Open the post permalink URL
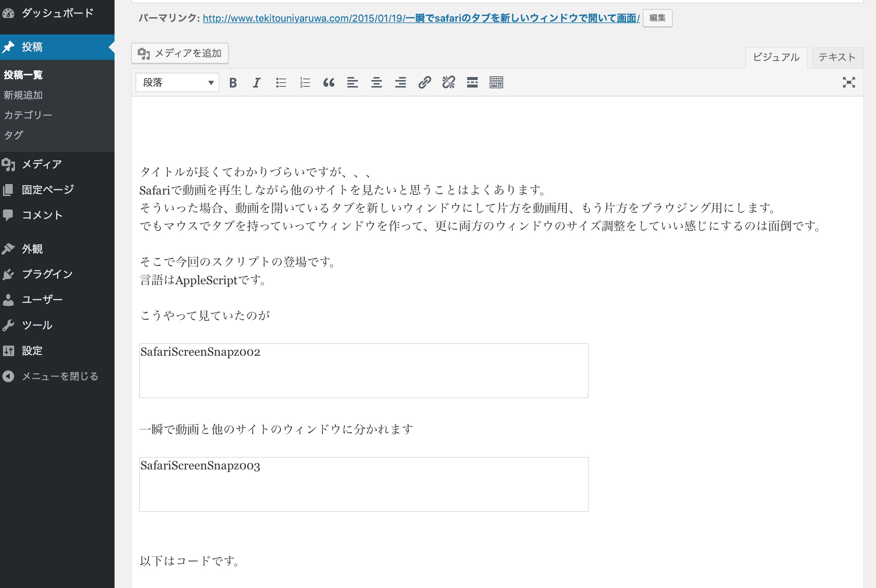This screenshot has height=588, width=876. (x=421, y=18)
